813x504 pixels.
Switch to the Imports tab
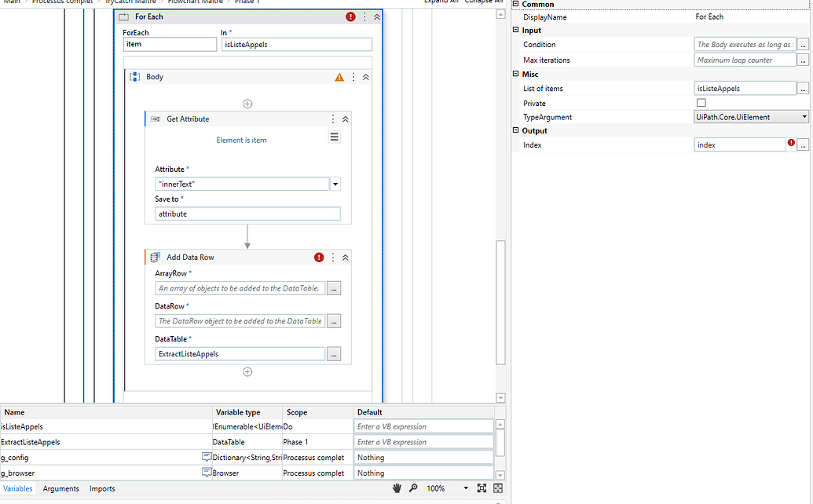tap(101, 488)
